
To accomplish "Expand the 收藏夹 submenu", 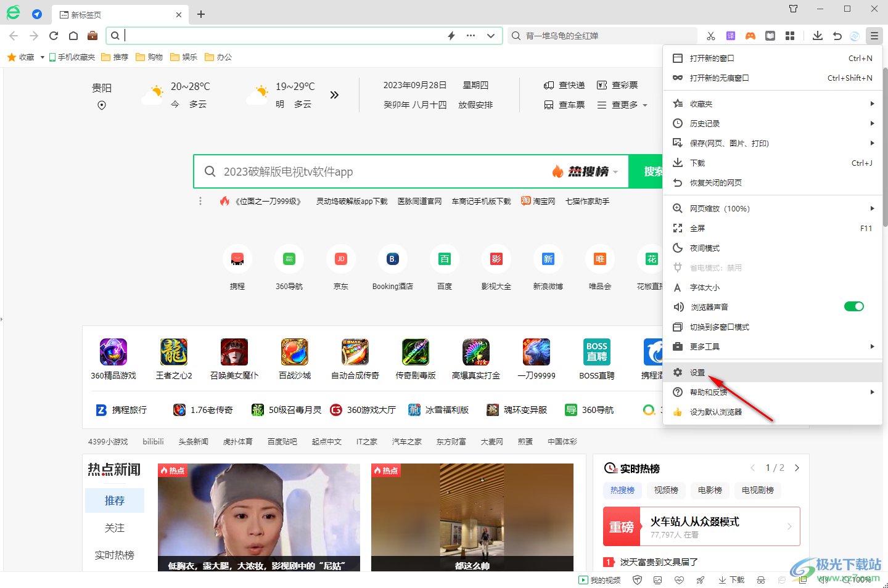I will coord(773,104).
